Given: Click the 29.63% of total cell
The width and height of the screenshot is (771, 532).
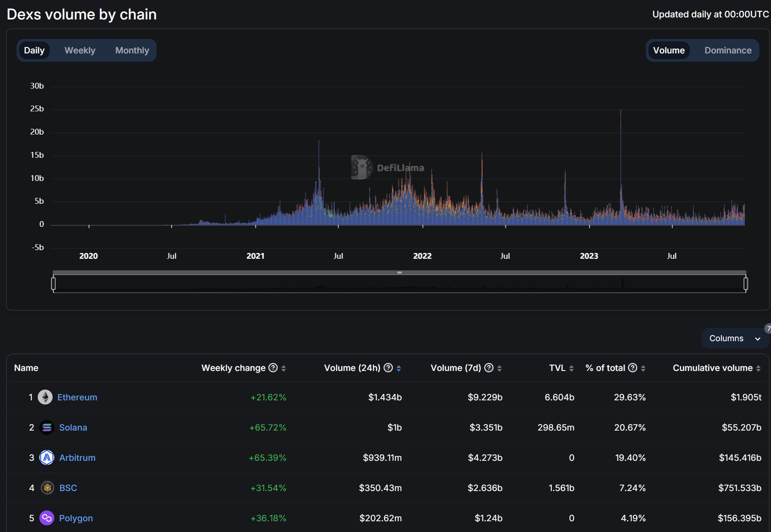Looking at the screenshot, I should (630, 397).
